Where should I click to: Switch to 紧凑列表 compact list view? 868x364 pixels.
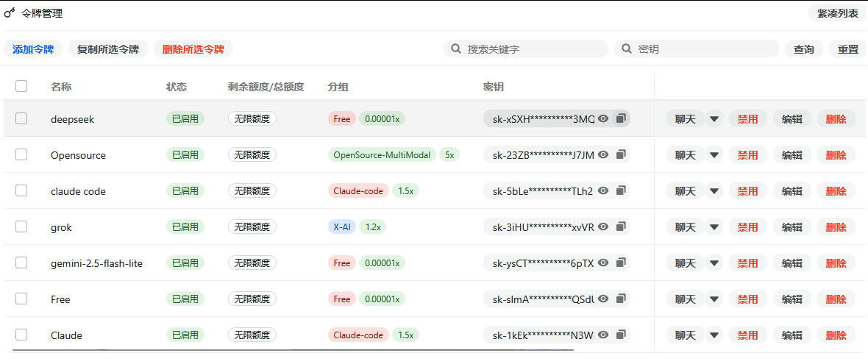[x=838, y=13]
